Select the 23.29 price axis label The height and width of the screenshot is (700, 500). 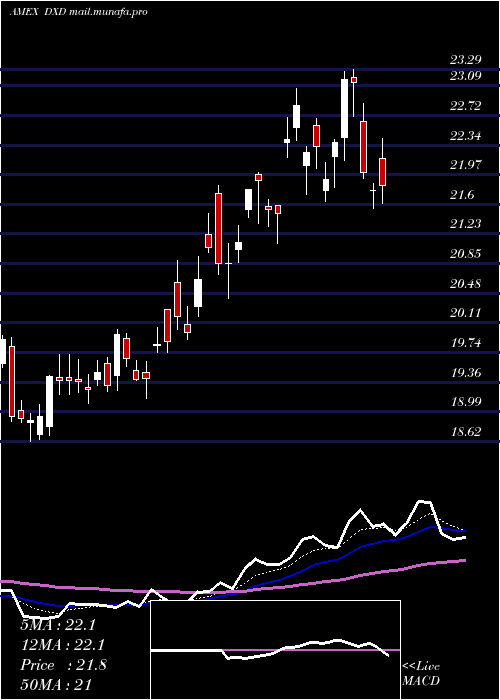465,59
